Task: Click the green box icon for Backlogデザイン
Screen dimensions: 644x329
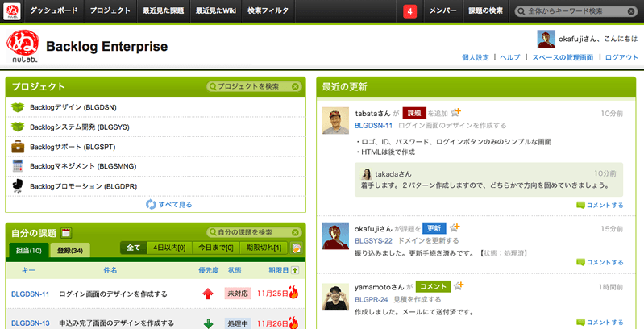Action: coord(18,107)
